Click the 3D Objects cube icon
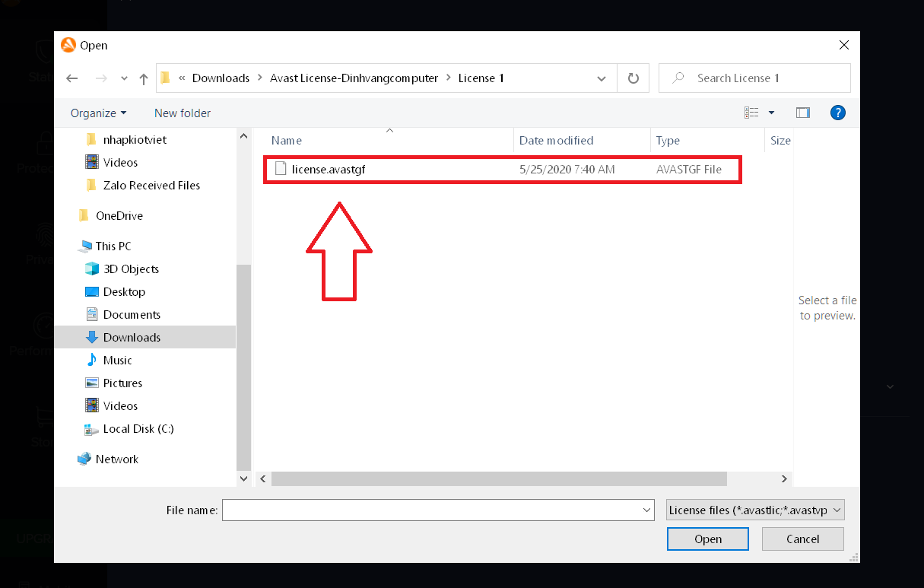This screenshot has height=588, width=924. pyautogui.click(x=92, y=269)
